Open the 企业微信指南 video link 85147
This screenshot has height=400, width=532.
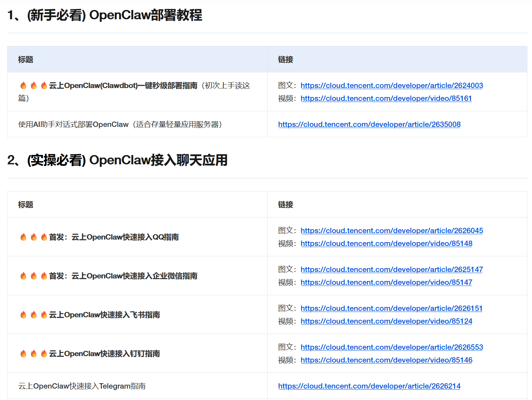pyautogui.click(x=386, y=282)
